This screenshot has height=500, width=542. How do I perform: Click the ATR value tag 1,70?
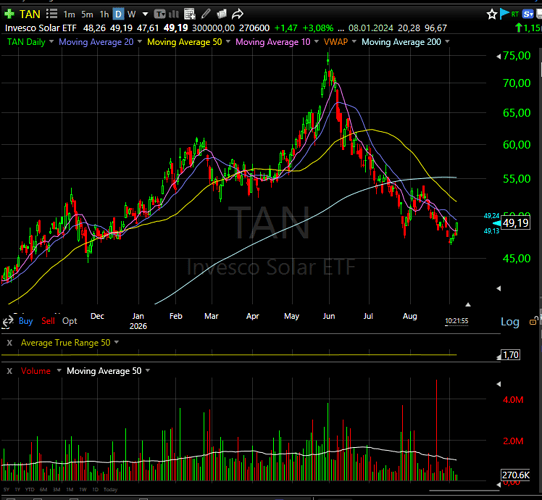(x=511, y=355)
